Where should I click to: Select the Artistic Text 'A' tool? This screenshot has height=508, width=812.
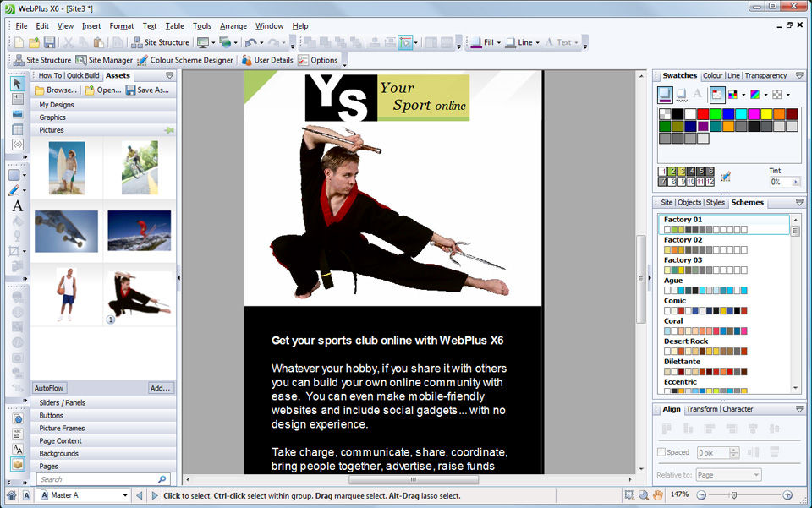click(17, 205)
